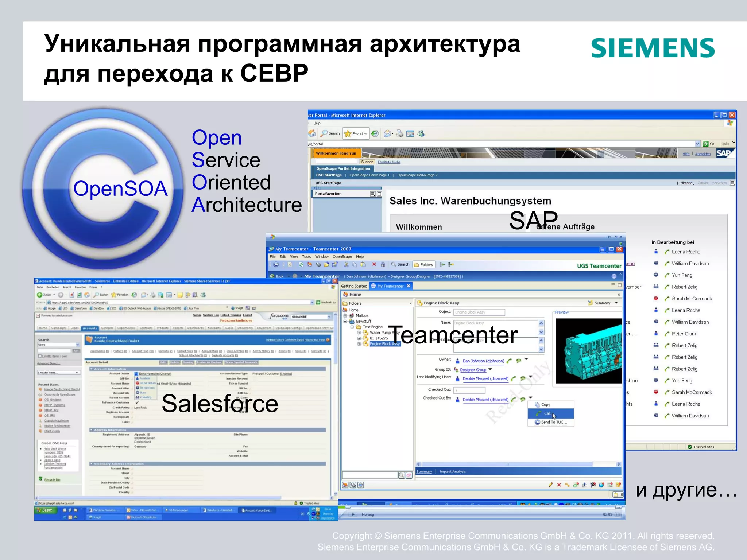Switch to Getting Started tab in Teamcenter
747x560 pixels.
354,286
